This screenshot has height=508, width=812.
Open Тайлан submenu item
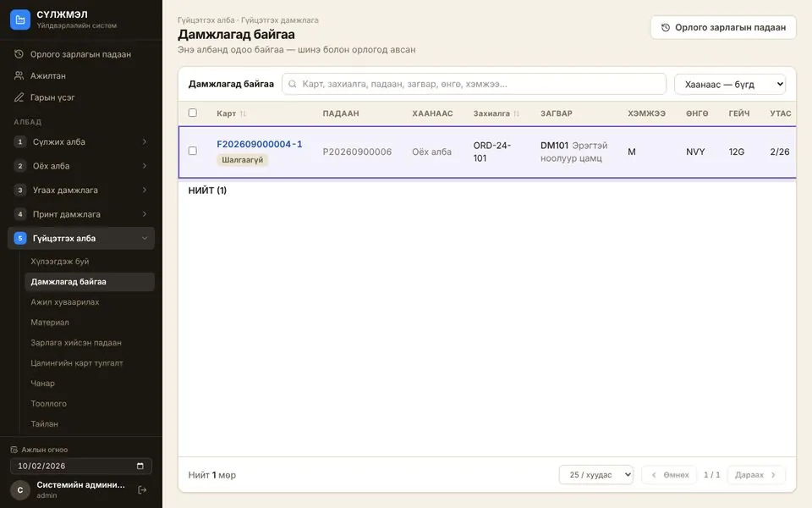pyautogui.click(x=90, y=423)
